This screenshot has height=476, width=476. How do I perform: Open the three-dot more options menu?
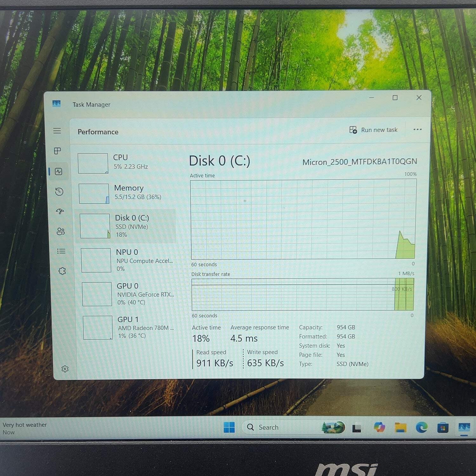click(418, 129)
